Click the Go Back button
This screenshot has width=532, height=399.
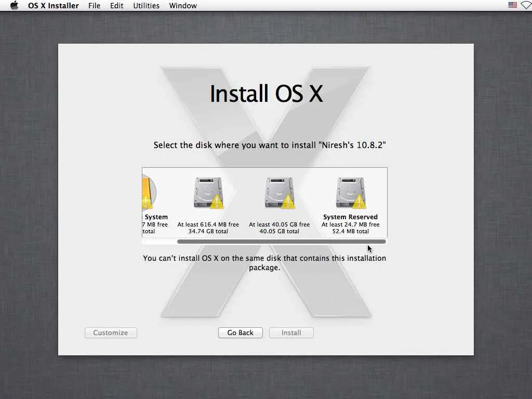[240, 333]
